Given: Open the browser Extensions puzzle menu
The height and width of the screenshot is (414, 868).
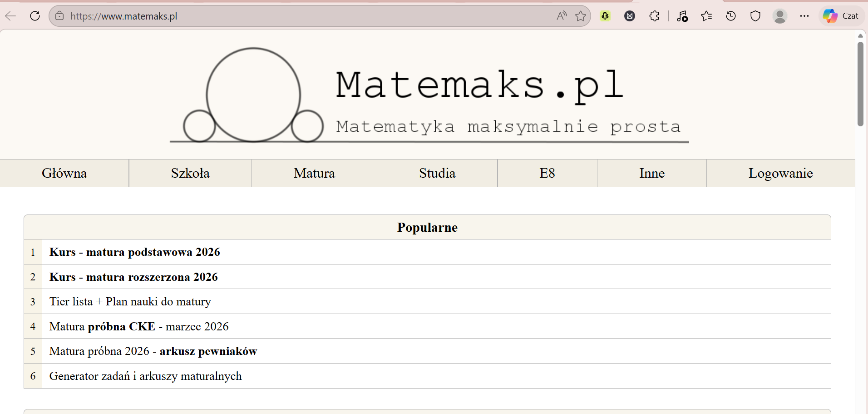Looking at the screenshot, I should click(654, 16).
